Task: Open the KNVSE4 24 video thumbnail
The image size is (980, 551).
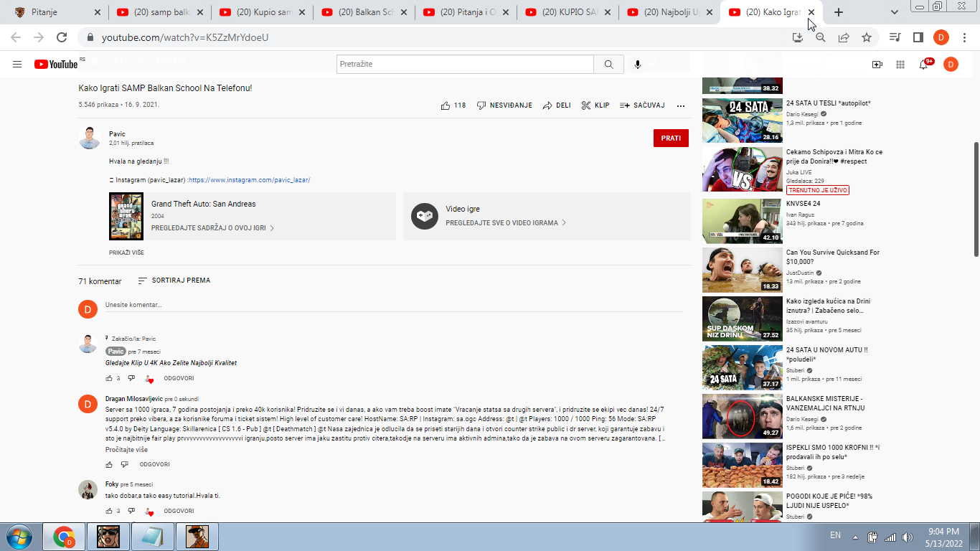Action: (742, 221)
